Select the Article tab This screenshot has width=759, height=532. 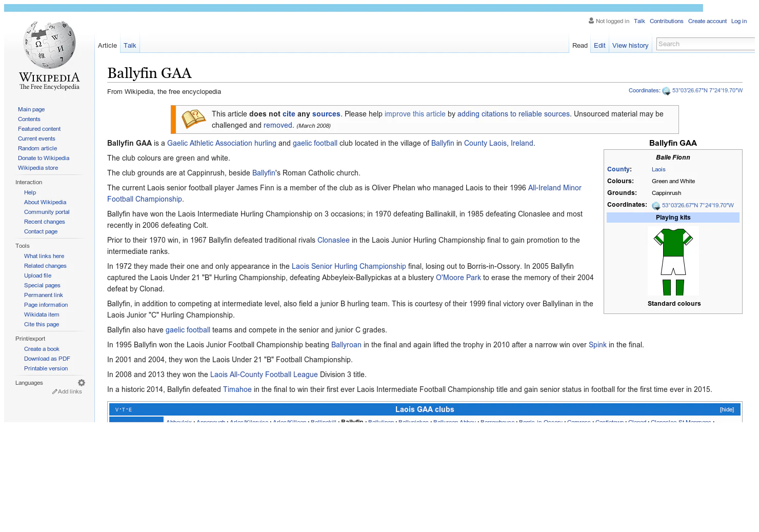[x=107, y=46]
